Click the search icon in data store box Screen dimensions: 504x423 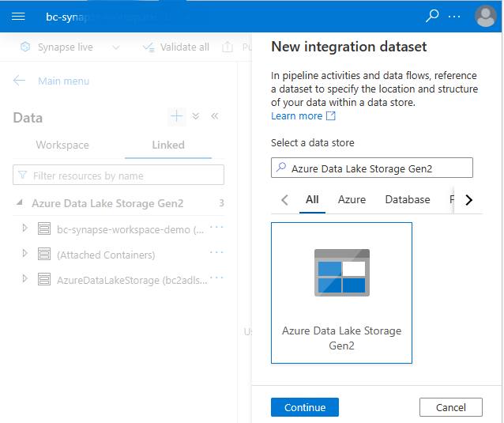click(x=281, y=167)
